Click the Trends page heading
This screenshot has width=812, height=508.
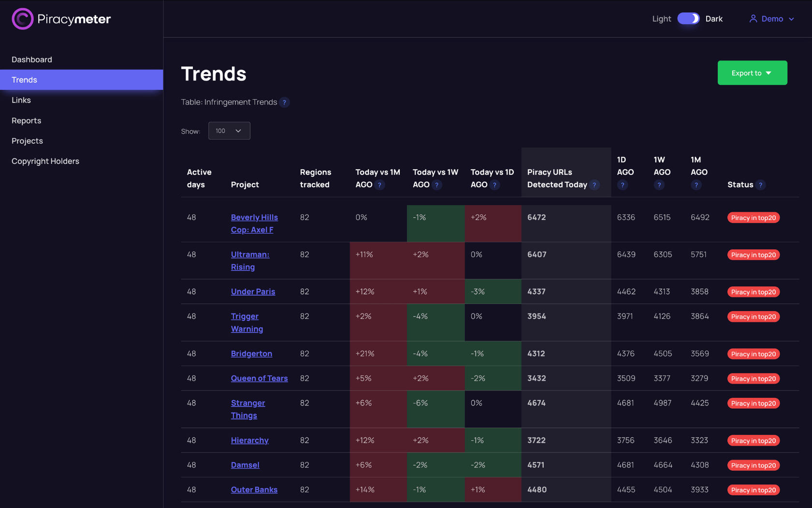point(214,74)
